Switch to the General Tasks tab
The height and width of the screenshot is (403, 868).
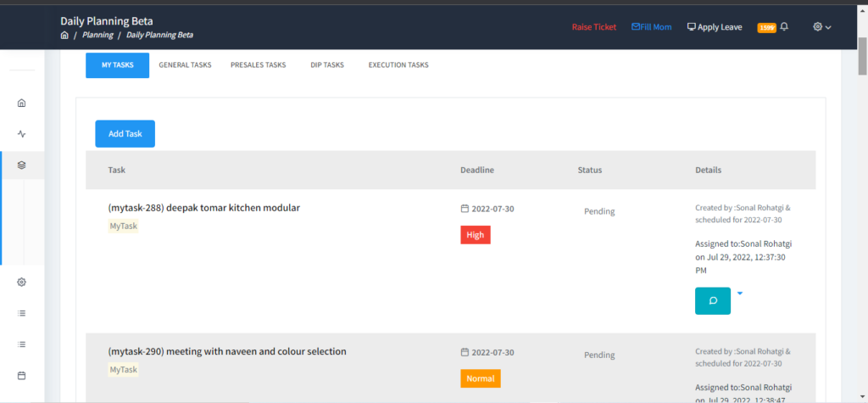point(185,65)
